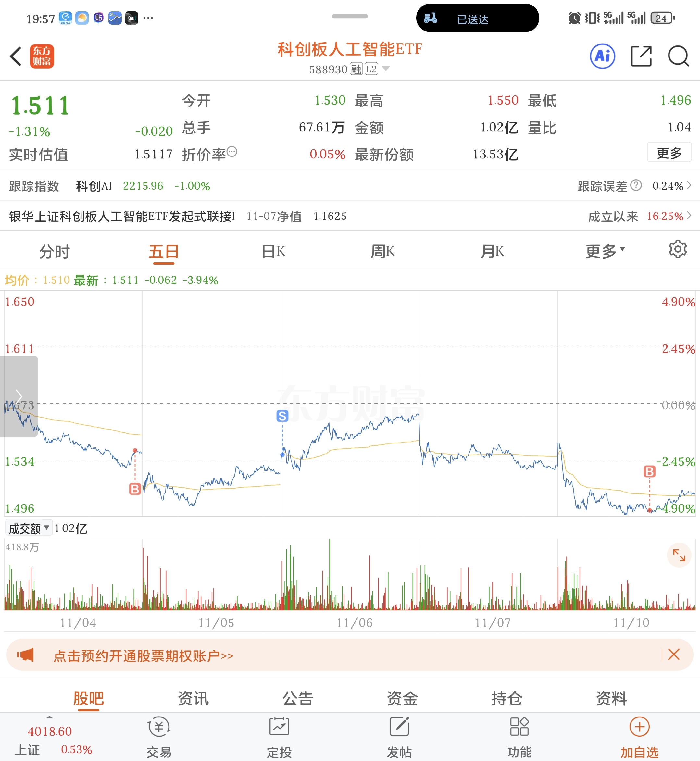The image size is (700, 761).
Task: Open chart settings gear icon
Action: (677, 250)
